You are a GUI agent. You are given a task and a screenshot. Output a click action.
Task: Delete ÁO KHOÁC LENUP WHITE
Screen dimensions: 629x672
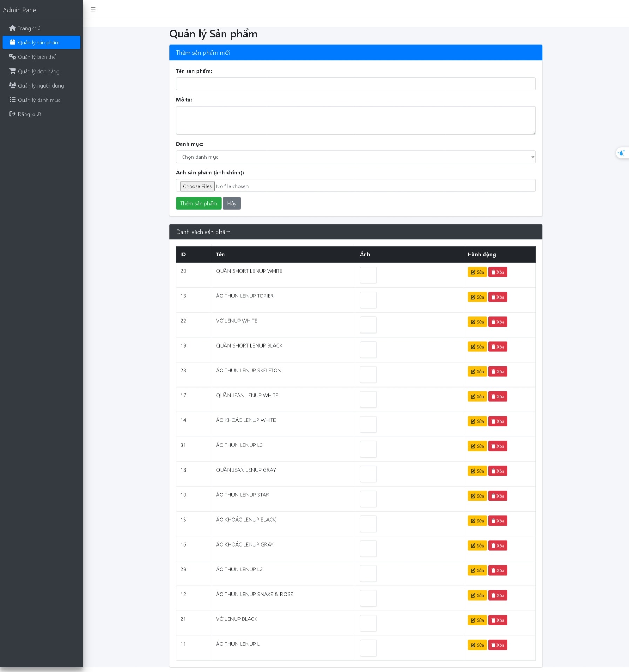(498, 421)
